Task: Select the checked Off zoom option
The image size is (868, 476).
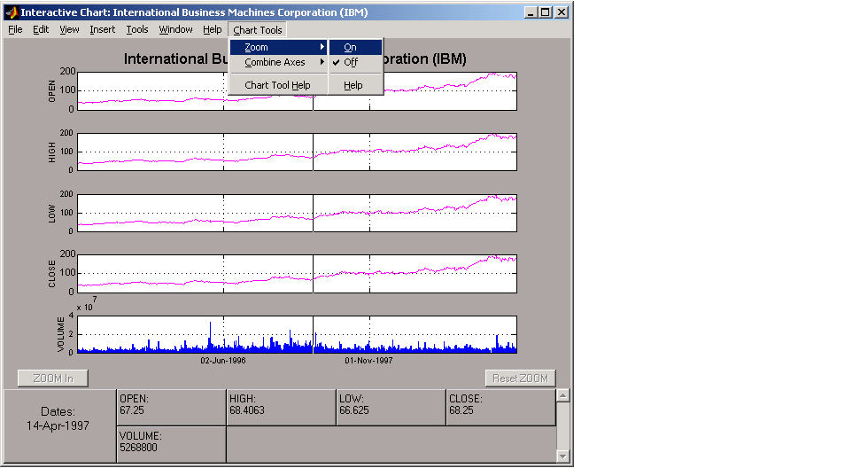Action: coord(355,62)
